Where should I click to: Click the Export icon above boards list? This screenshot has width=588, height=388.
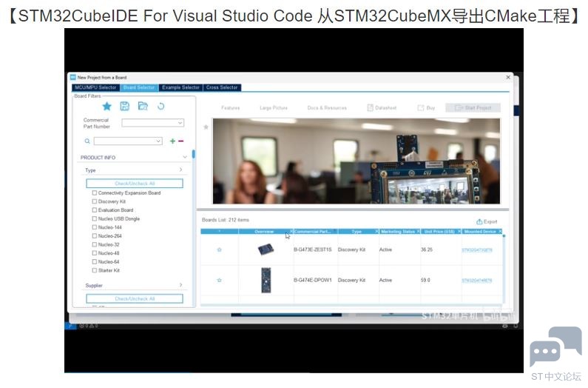point(487,221)
